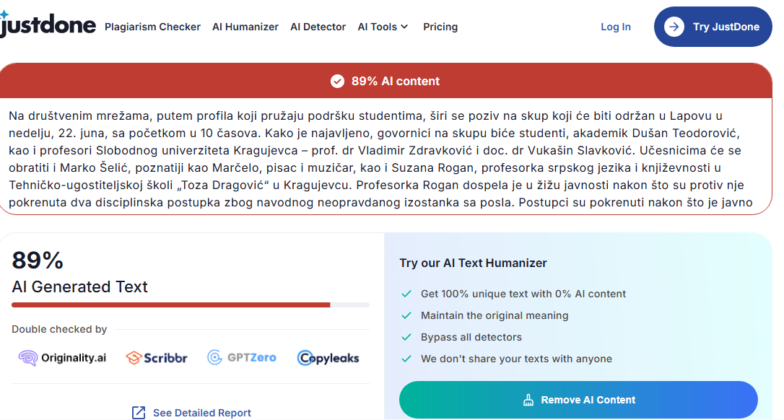Click the Copyleaks logo
This screenshot has width=784, height=420.
pyautogui.click(x=327, y=357)
